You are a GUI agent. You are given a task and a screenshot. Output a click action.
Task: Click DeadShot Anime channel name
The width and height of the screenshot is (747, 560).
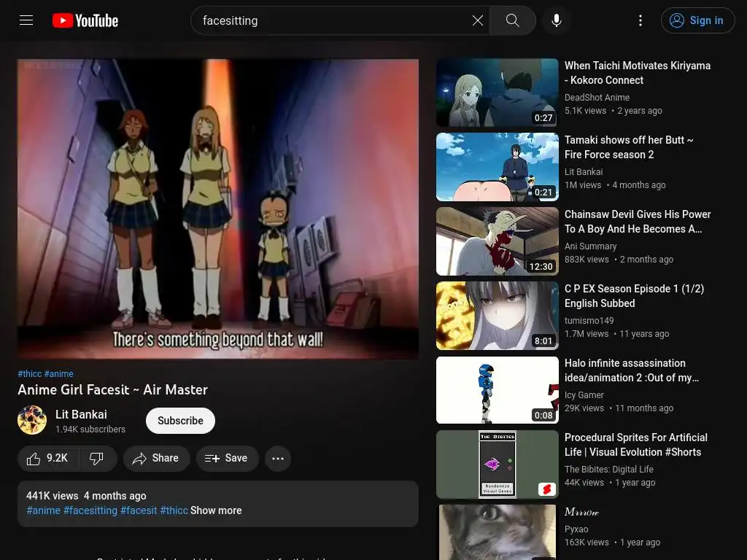coord(597,97)
